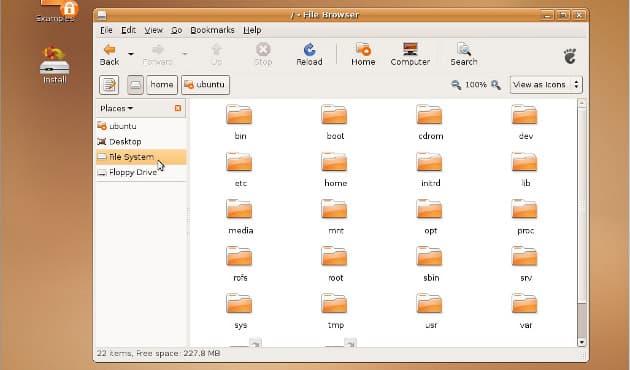
Task: Select the root folder icon
Action: 334,256
